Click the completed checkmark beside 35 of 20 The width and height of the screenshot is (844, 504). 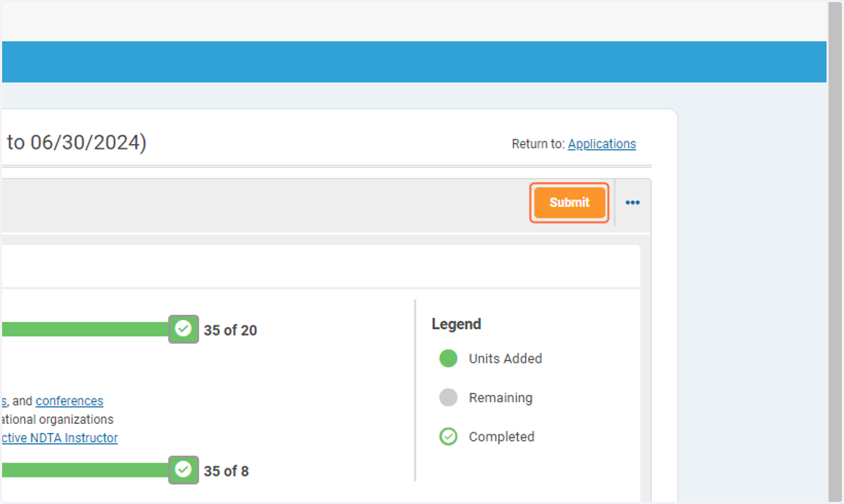[184, 329]
